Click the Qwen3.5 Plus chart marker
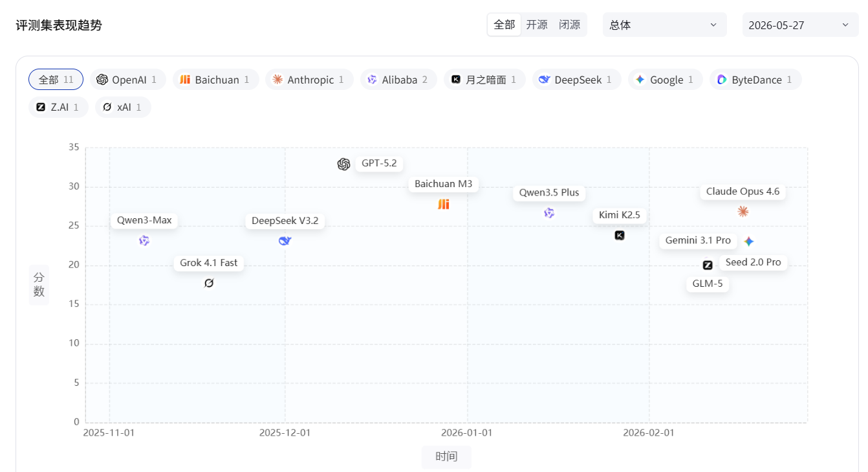 coord(549,213)
